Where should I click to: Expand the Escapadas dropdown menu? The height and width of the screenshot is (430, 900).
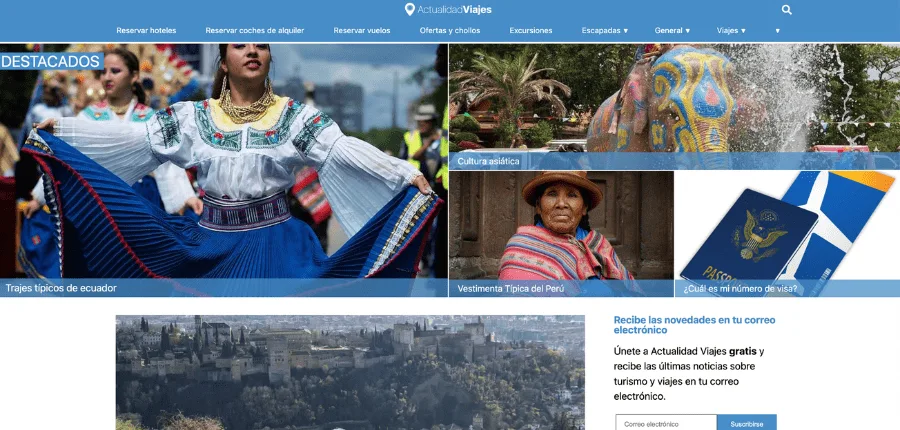pos(605,30)
